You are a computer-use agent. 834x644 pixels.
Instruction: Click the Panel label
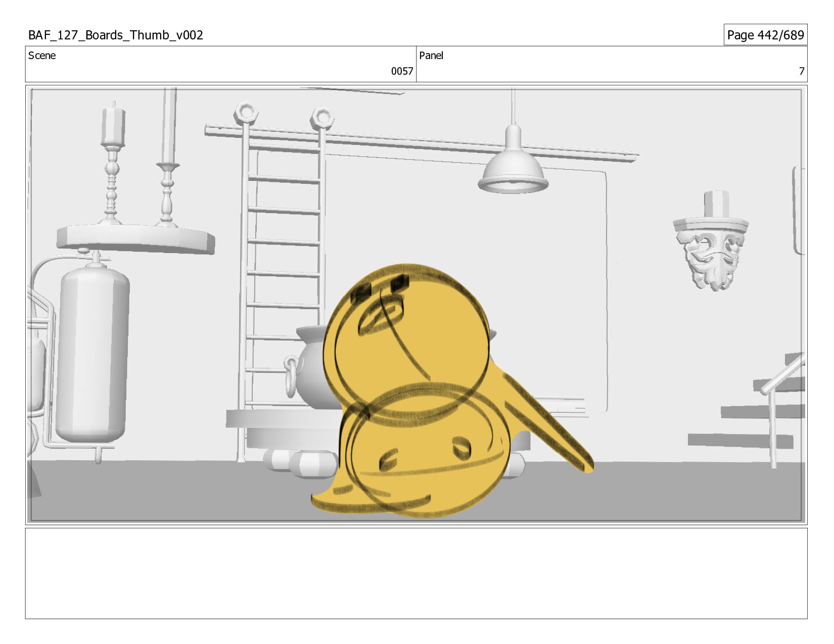coord(431,56)
